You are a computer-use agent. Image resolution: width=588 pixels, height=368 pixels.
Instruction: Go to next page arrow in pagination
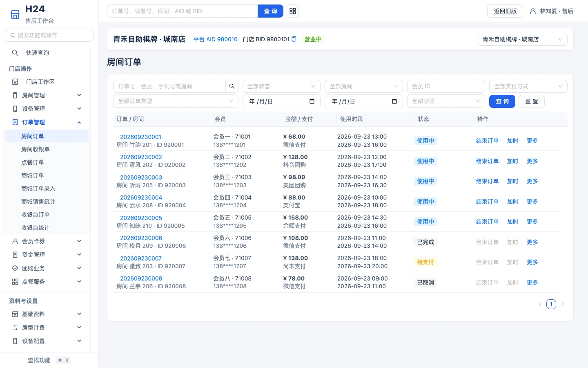click(563, 304)
